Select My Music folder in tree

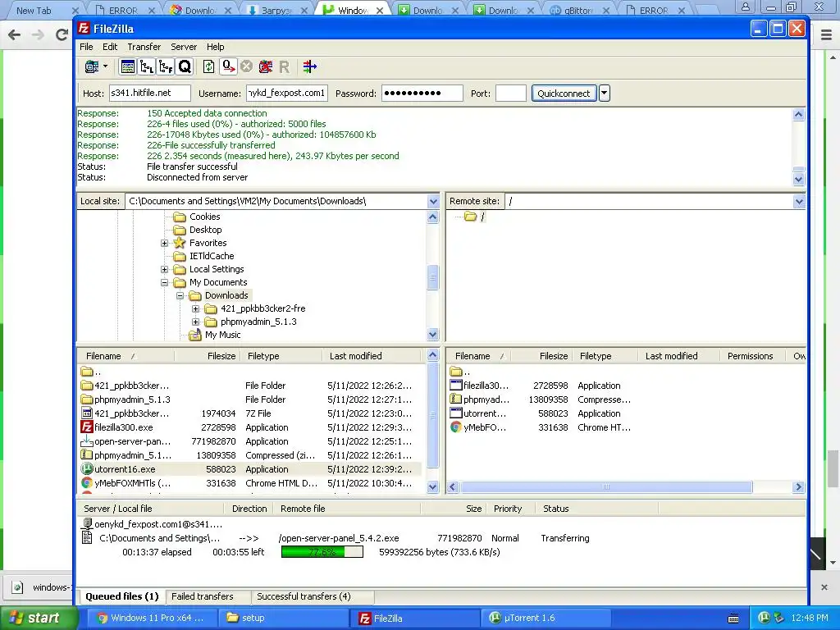[223, 335]
